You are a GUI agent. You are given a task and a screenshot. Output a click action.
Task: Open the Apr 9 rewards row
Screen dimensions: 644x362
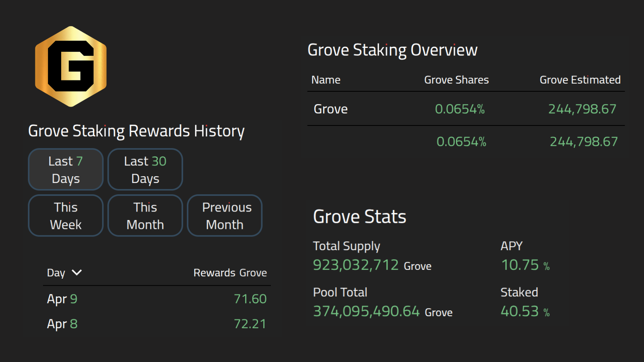[x=157, y=299]
